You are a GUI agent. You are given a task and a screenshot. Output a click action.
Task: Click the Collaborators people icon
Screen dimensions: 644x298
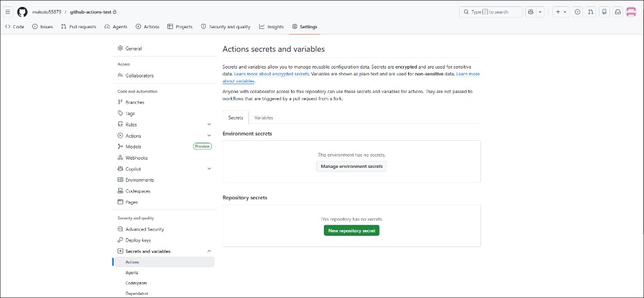point(120,75)
